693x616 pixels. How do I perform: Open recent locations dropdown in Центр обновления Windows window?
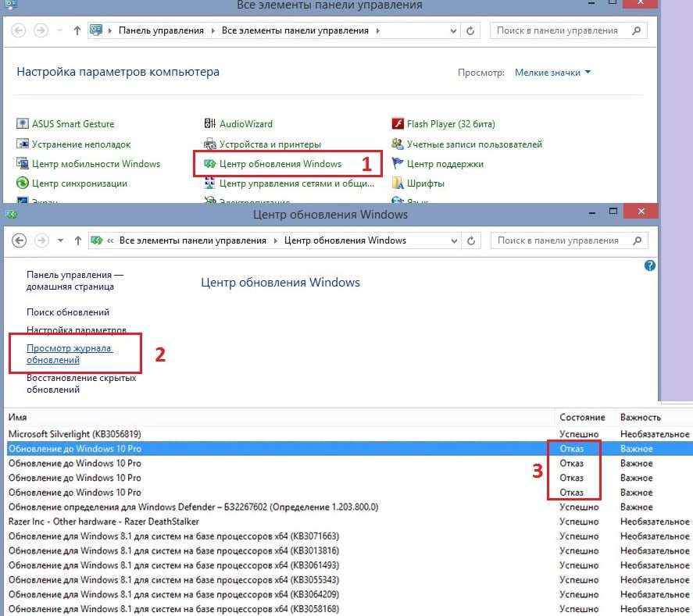pyautogui.click(x=60, y=240)
